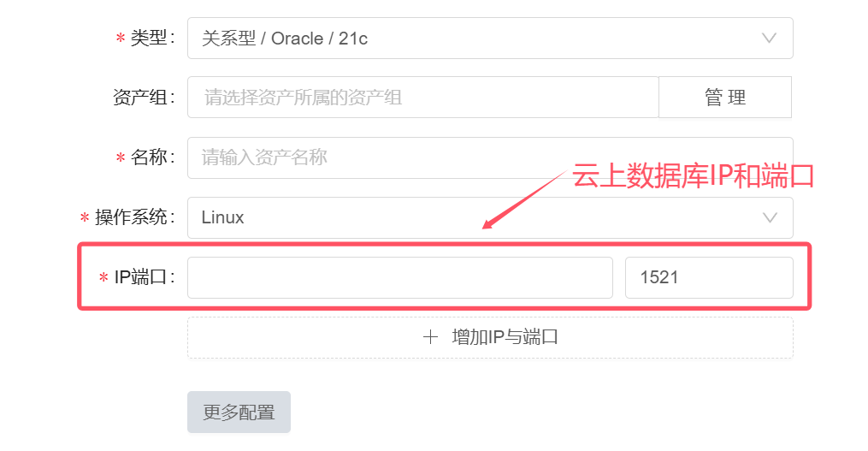Expand the 操作系统 dropdown set to Linux
This screenshot has height=451, width=868.
(x=490, y=217)
